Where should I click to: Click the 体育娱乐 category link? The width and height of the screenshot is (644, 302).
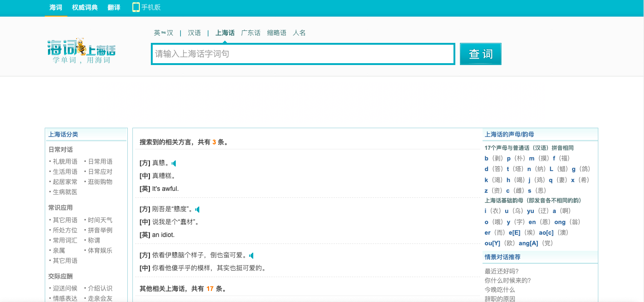100,250
